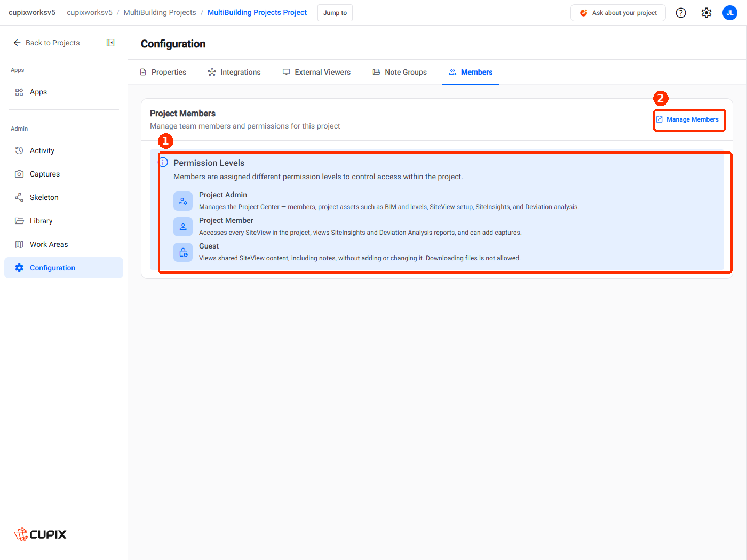The height and width of the screenshot is (560, 747).
Task: Open Skeleton in the sidebar
Action: coord(63,197)
